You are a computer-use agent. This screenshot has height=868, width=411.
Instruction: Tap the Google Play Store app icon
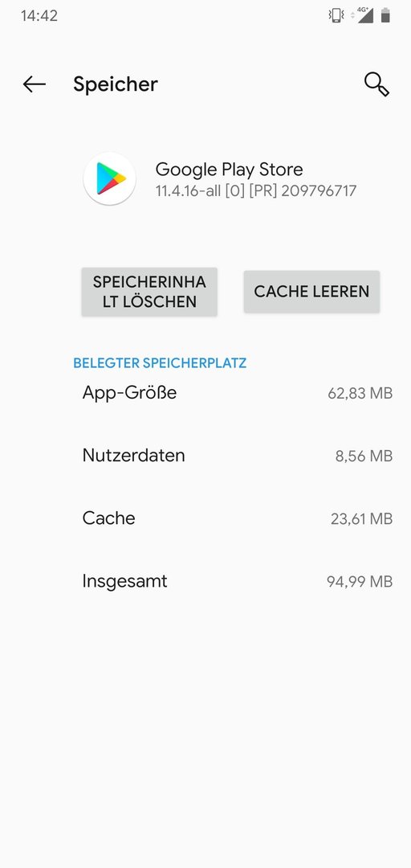(x=109, y=178)
